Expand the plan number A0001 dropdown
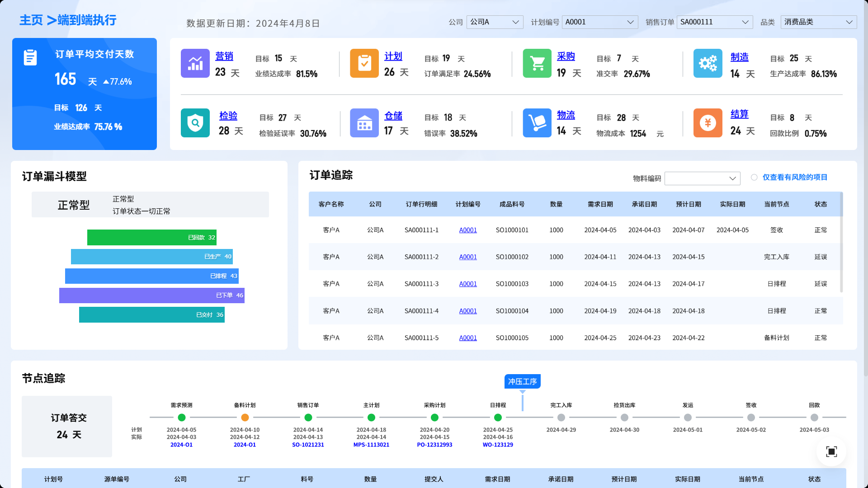Image resolution: width=868 pixels, height=488 pixels. point(599,22)
